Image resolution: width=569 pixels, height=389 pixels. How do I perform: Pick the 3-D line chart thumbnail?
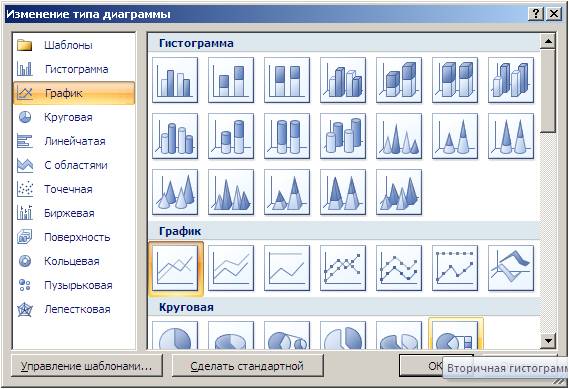tap(511, 268)
